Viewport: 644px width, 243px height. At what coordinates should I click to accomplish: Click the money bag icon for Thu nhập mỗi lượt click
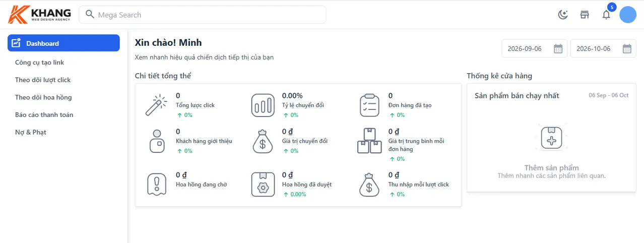(369, 184)
